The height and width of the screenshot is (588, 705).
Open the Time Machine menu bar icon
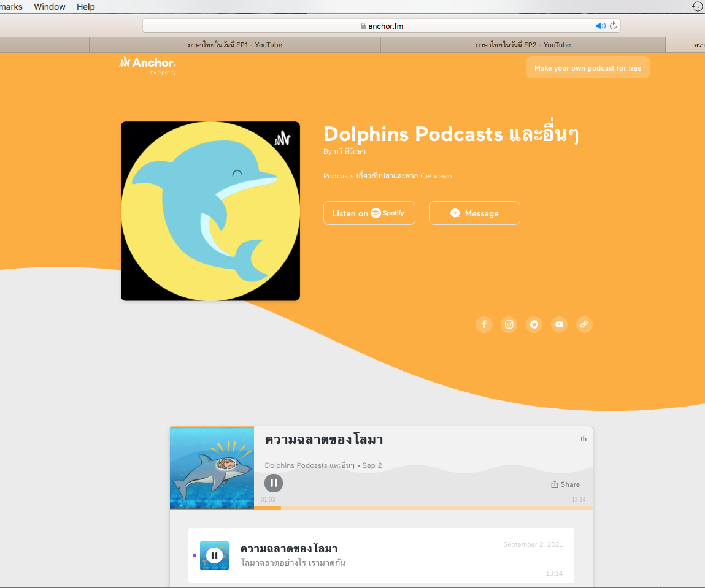(x=696, y=6)
